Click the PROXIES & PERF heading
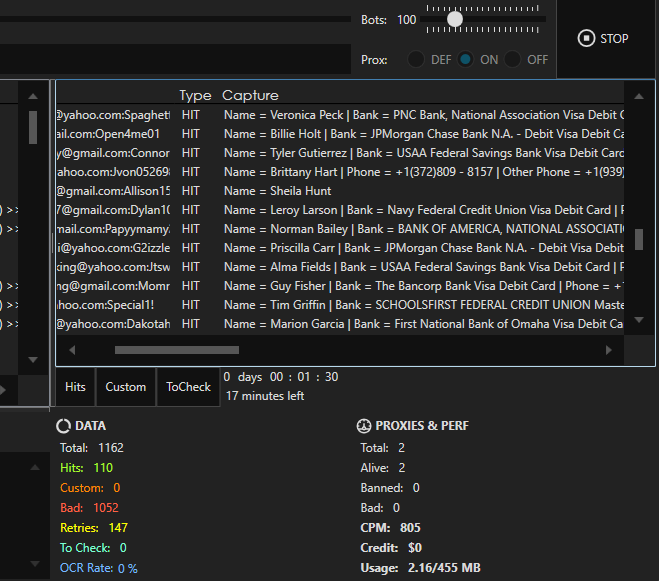659x581 pixels. coord(422,426)
